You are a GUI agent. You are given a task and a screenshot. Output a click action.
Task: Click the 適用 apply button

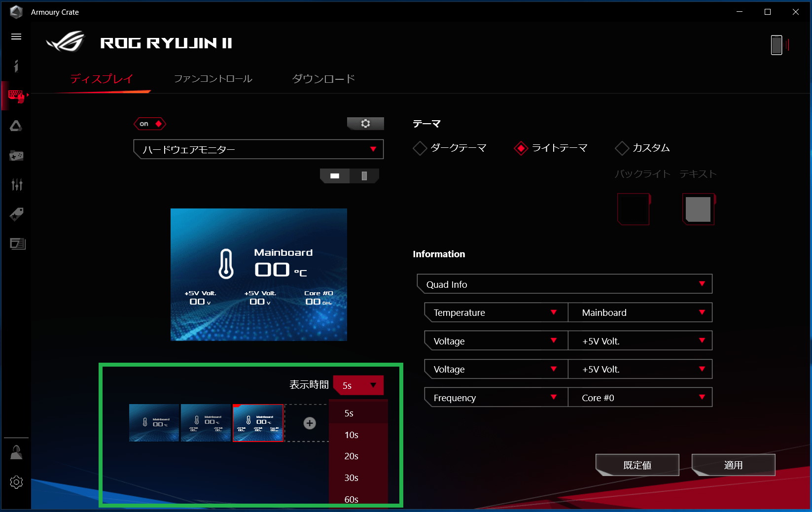733,465
